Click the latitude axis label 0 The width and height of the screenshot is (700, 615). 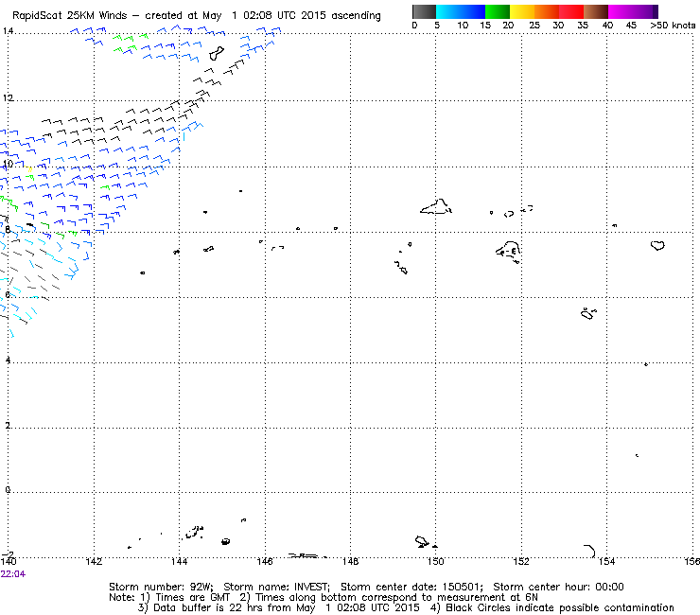(8, 490)
